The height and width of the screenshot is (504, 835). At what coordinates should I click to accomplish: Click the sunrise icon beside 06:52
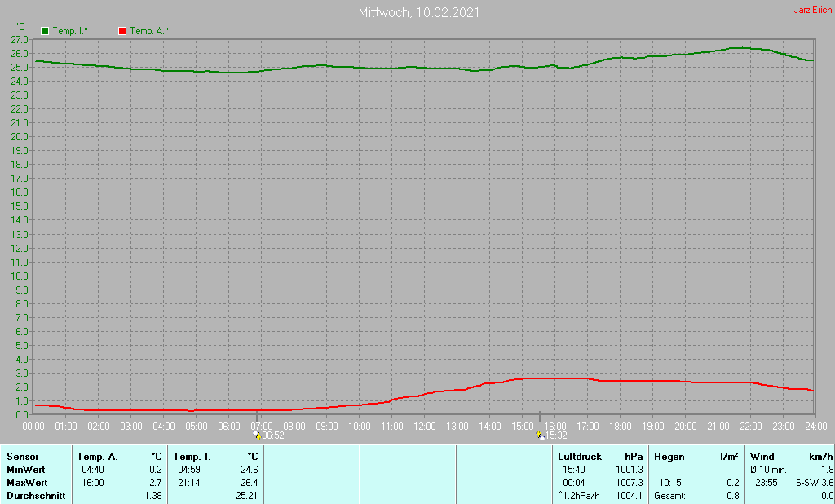[257, 435]
